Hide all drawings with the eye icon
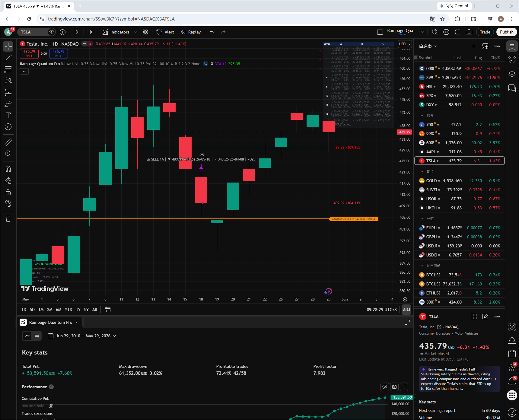Viewport: 519px width, 420px height. (x=8, y=203)
